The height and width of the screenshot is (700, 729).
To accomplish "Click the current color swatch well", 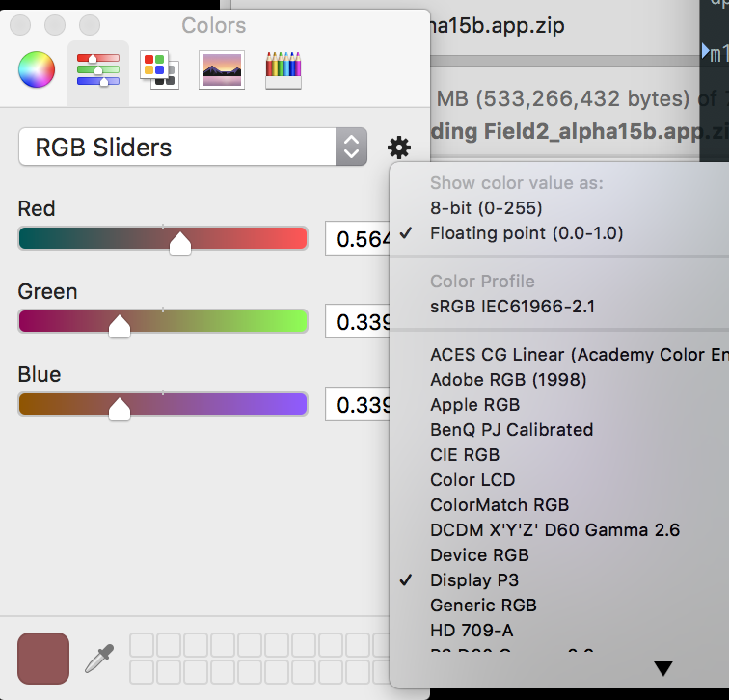I will [x=43, y=659].
